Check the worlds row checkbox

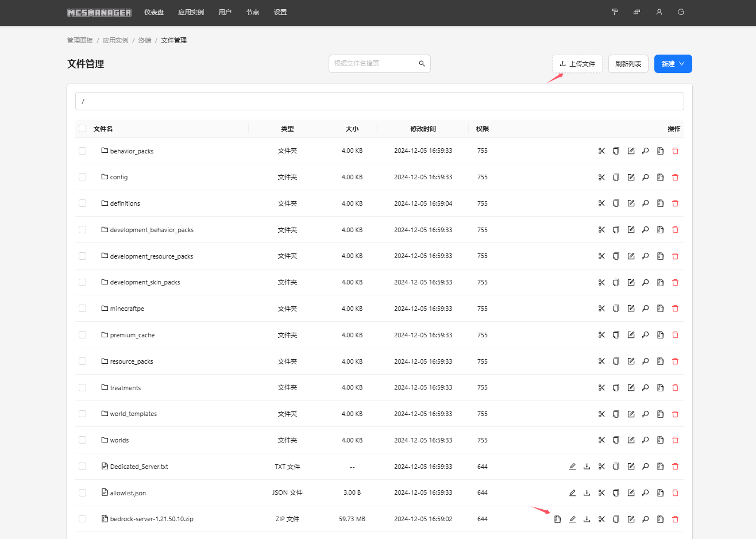82,440
